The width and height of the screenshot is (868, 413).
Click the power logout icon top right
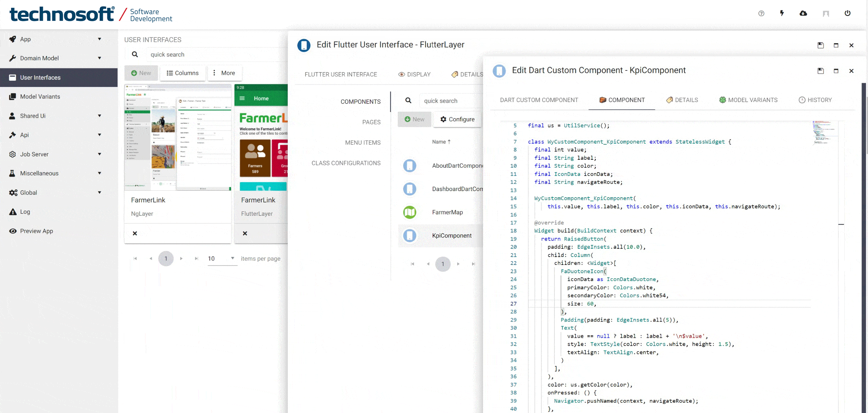point(848,13)
